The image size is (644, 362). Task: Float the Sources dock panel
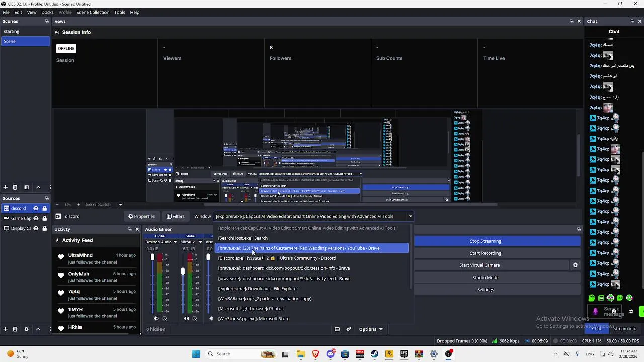point(47,198)
